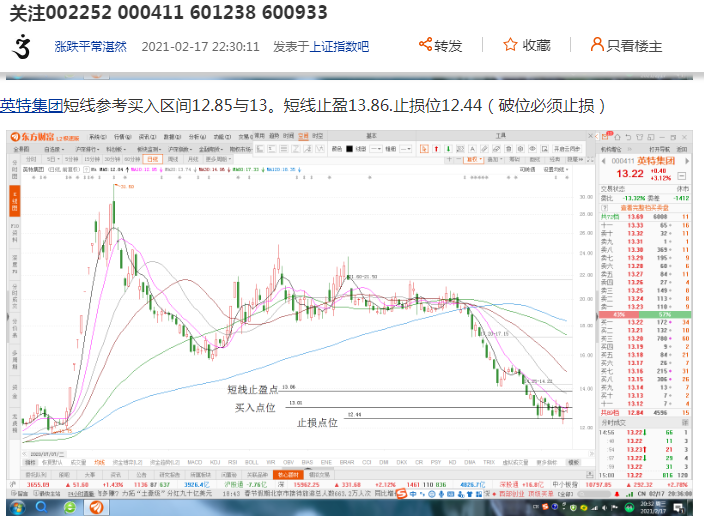Image resolution: width=704 pixels, height=529 pixels.
Task: Open the 线宽 line width dropdown
Action: click(405, 149)
